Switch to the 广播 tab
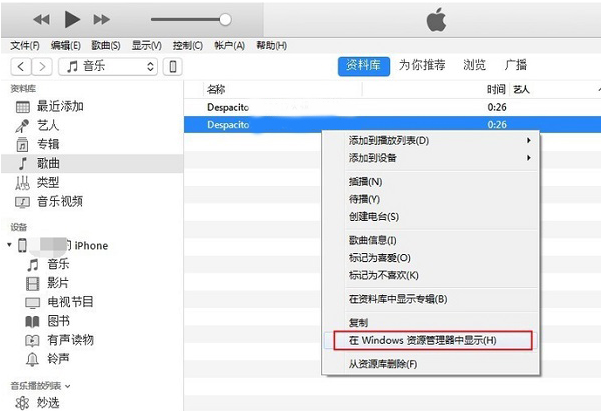Image resolution: width=604 pixels, height=420 pixels. coord(516,65)
